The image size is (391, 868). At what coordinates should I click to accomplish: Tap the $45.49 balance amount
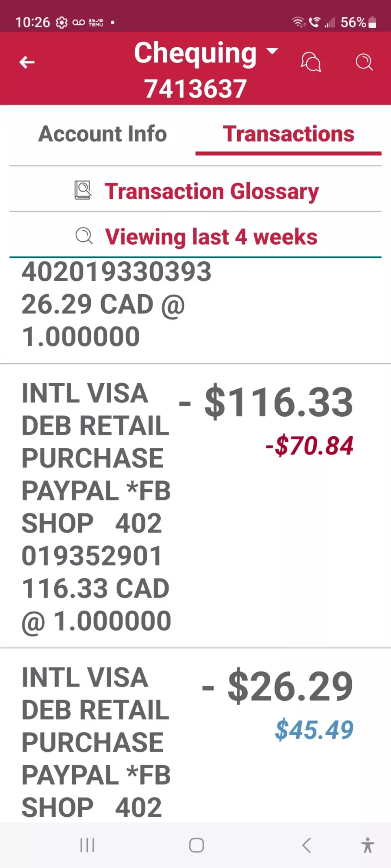pyautogui.click(x=314, y=730)
